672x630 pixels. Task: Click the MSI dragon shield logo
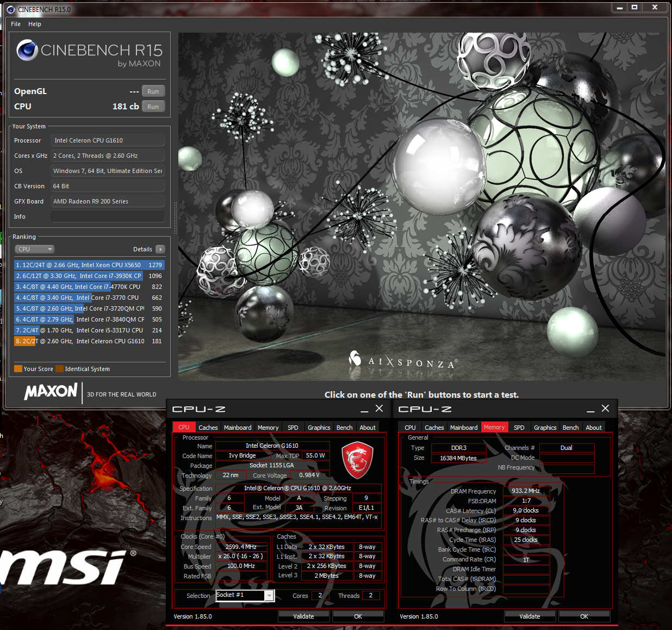357,460
